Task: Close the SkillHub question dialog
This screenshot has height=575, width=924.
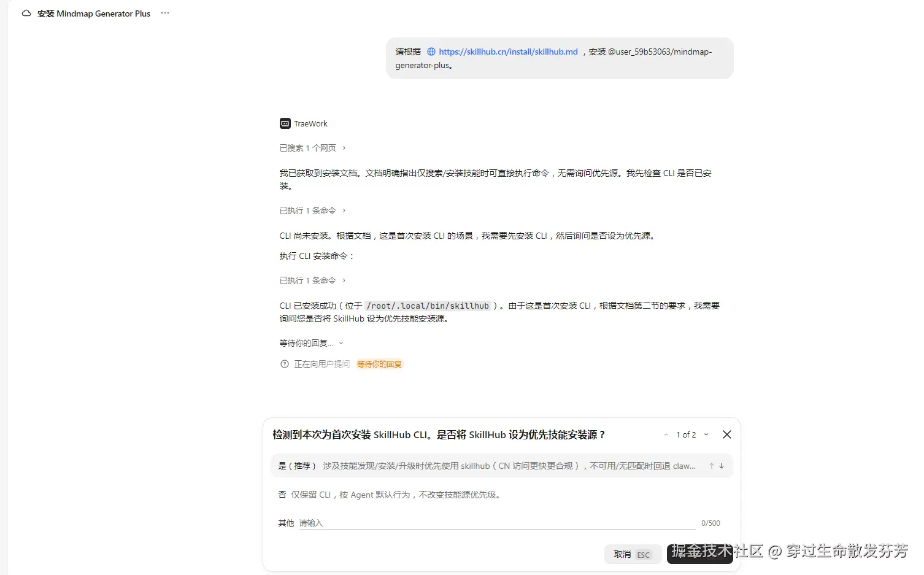Action: click(x=727, y=434)
